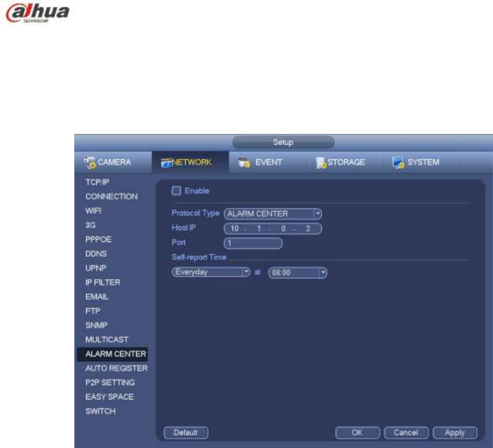Click the CAMERA tab icon
The height and width of the screenshot is (448, 493).
coord(89,163)
